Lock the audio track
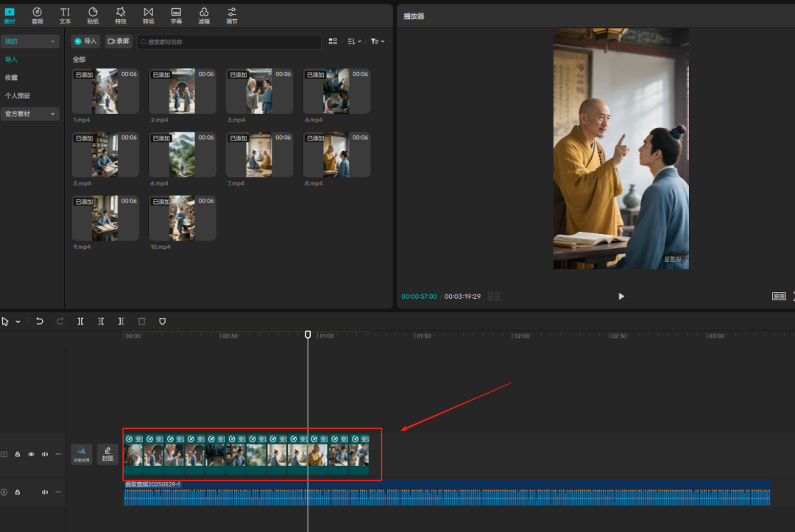This screenshot has width=795, height=532. pos(17,492)
